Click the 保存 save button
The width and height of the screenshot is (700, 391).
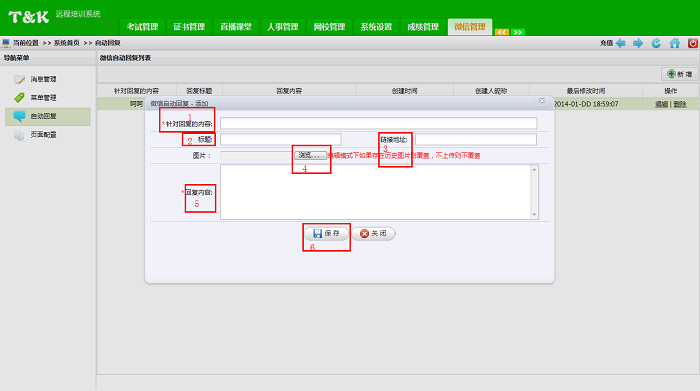(x=326, y=233)
